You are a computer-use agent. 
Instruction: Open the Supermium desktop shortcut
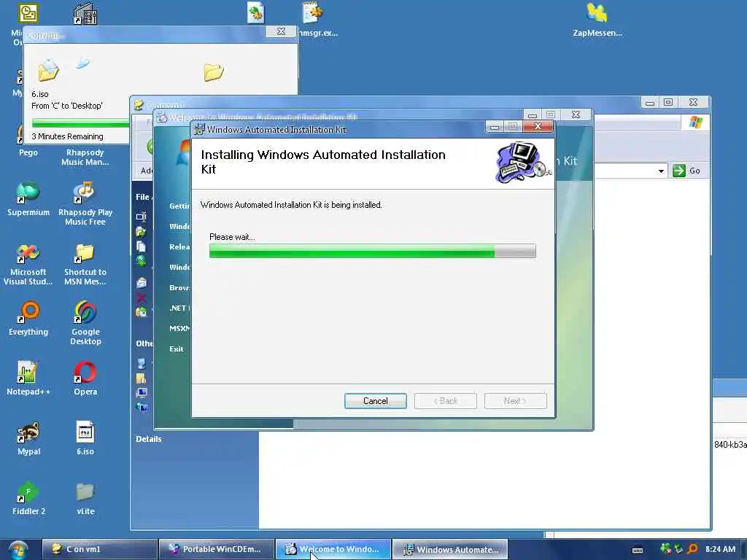tap(28, 198)
